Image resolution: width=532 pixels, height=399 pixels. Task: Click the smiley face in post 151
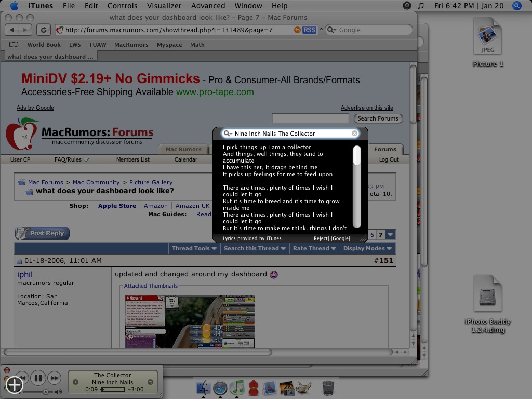(274, 274)
